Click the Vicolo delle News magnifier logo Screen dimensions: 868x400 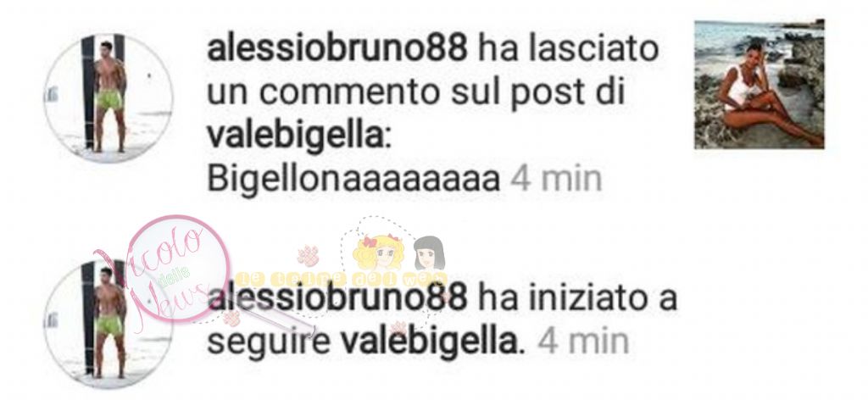click(x=178, y=269)
